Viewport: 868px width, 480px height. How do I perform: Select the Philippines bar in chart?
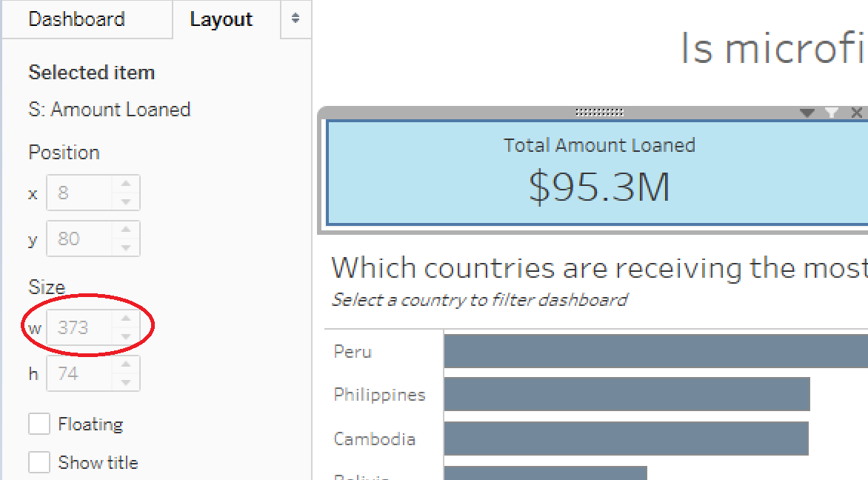pos(627,394)
